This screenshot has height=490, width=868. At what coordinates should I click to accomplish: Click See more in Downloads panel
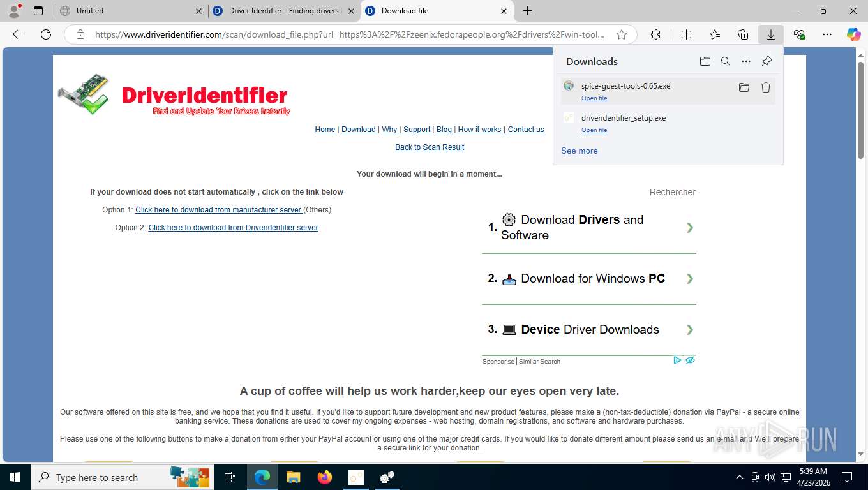point(580,151)
